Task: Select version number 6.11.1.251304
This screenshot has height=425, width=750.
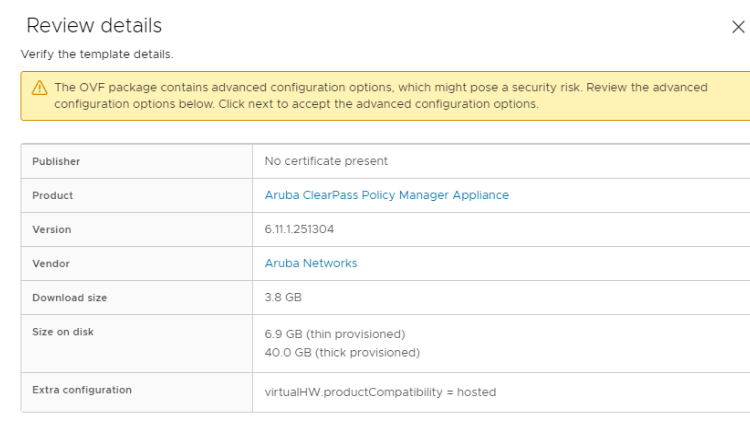Action: point(299,229)
